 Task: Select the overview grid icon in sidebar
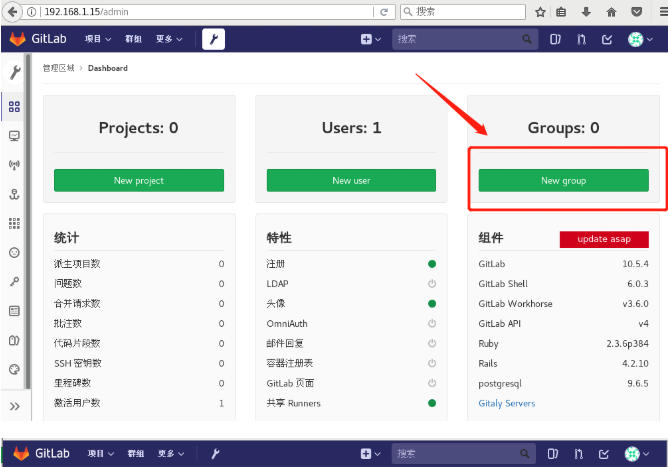pyautogui.click(x=14, y=107)
